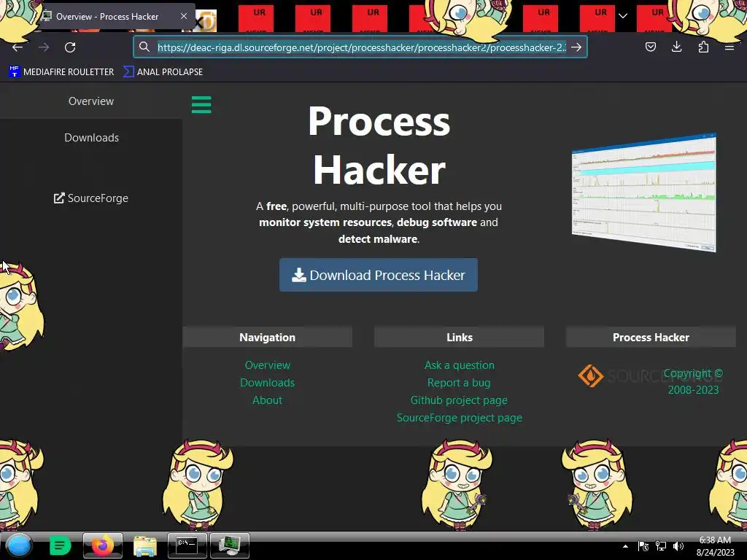Viewport: 747px width, 560px height.
Task: Click Downloads under the Navigation footer
Action: click(267, 383)
